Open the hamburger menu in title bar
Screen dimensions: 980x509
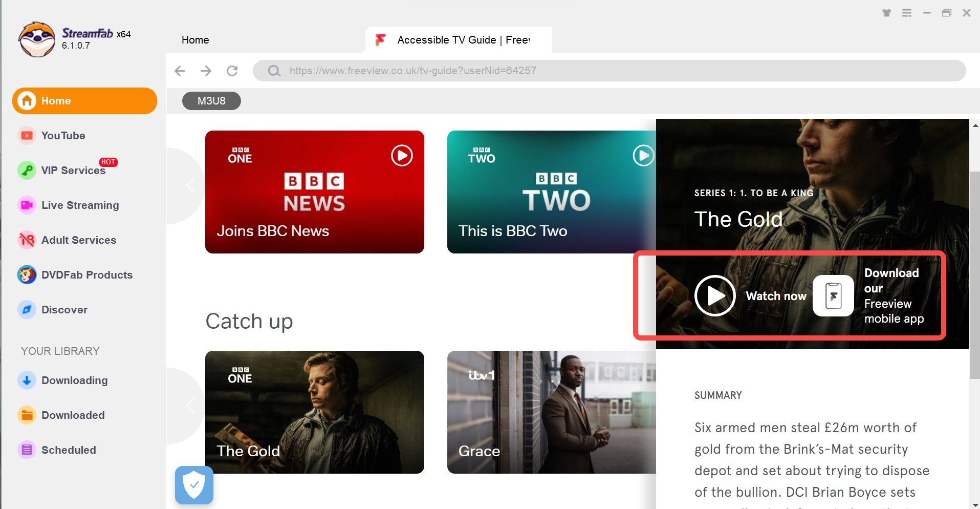point(907,13)
